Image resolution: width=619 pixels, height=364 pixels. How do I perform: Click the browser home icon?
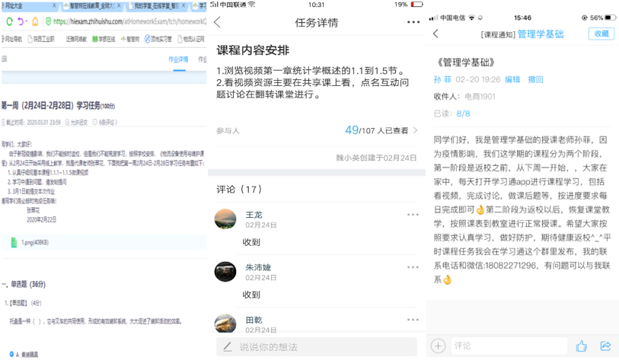[35, 21]
